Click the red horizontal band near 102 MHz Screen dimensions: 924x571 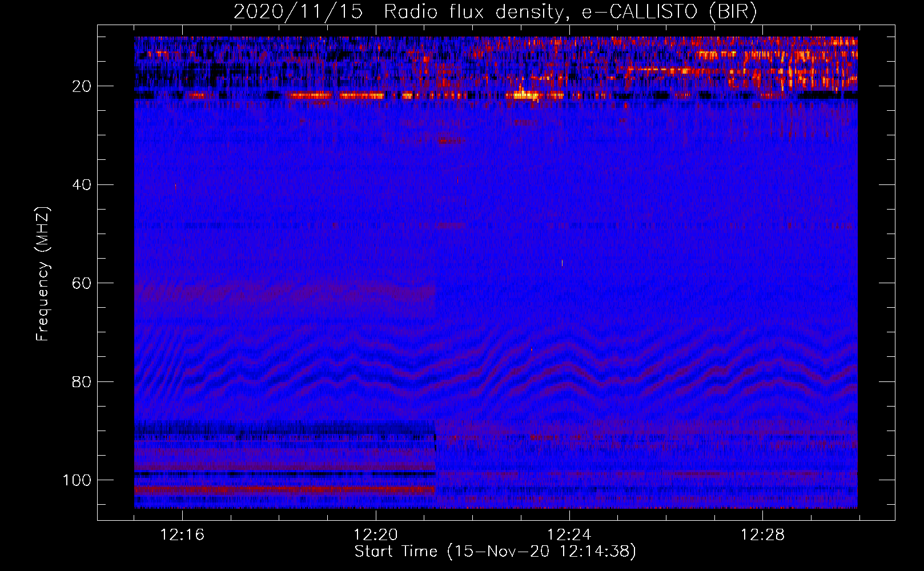click(x=284, y=489)
